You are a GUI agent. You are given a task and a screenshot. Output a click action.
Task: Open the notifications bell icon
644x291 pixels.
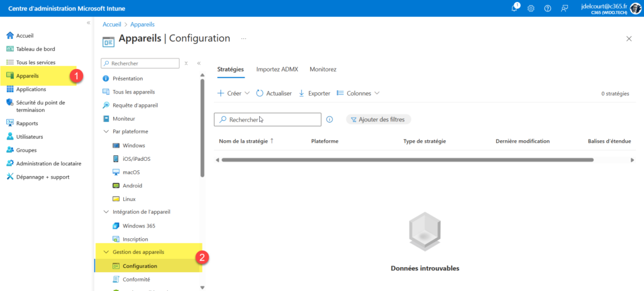(x=514, y=8)
